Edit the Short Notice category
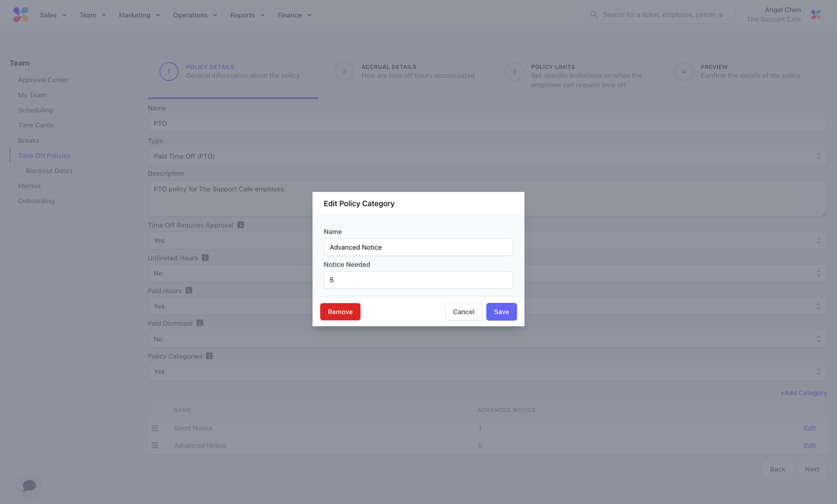This screenshot has width=837, height=504. (x=809, y=428)
